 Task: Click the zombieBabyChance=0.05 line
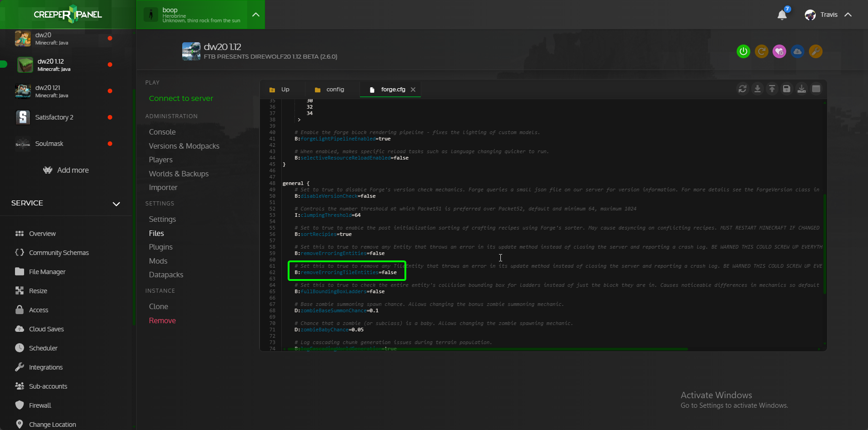coord(329,330)
